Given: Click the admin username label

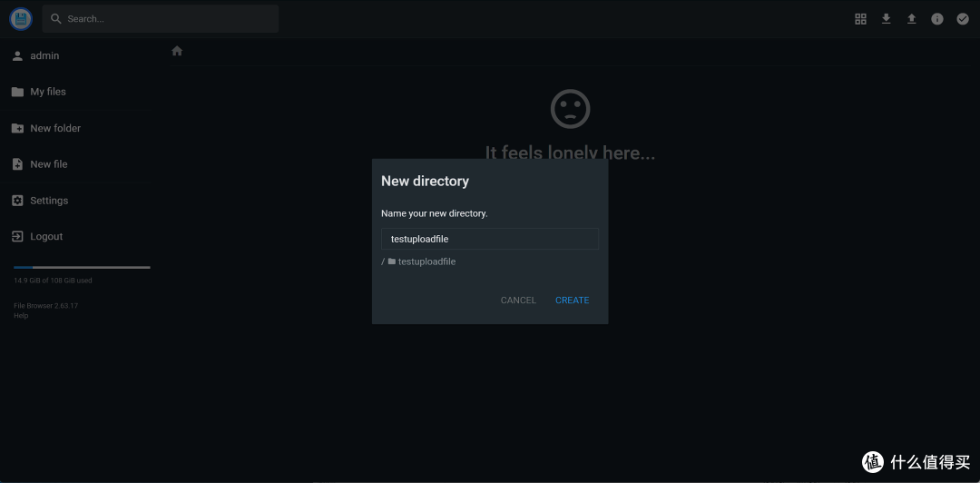Looking at the screenshot, I should (45, 55).
